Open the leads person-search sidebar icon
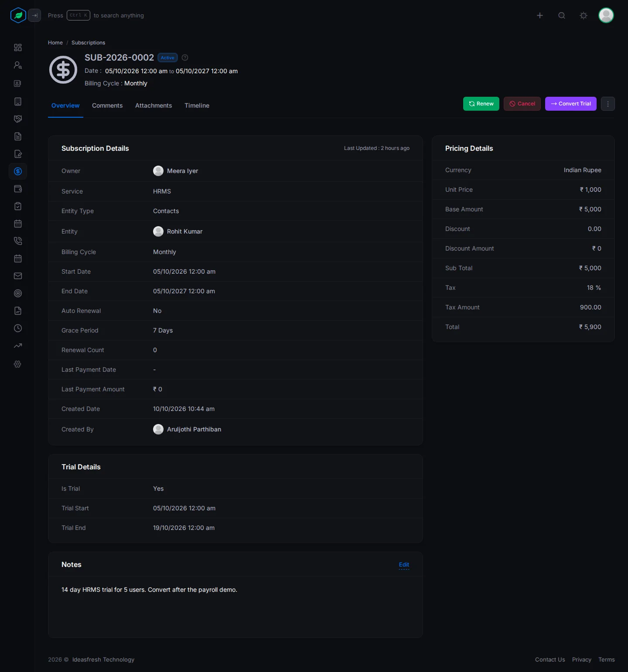The width and height of the screenshot is (628, 672). pos(18,65)
